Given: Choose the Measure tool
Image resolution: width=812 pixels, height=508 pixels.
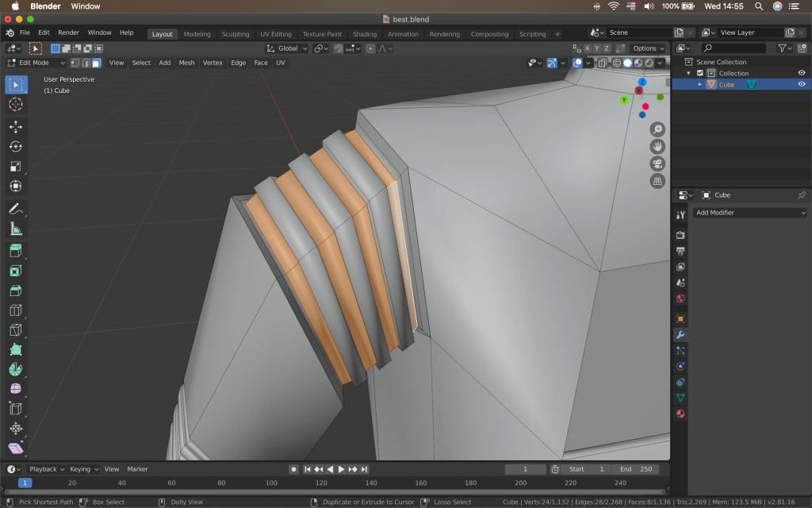Looking at the screenshot, I should pyautogui.click(x=16, y=229).
